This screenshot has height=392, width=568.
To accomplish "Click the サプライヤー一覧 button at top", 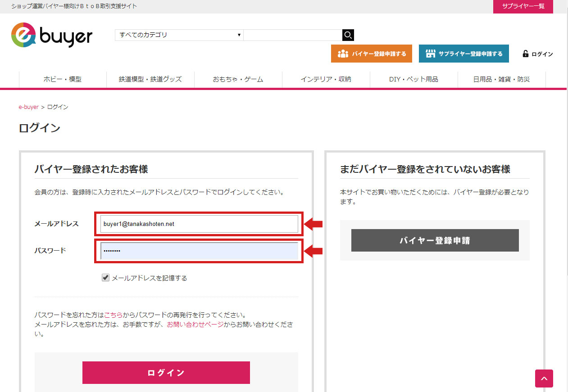I will (523, 6).
